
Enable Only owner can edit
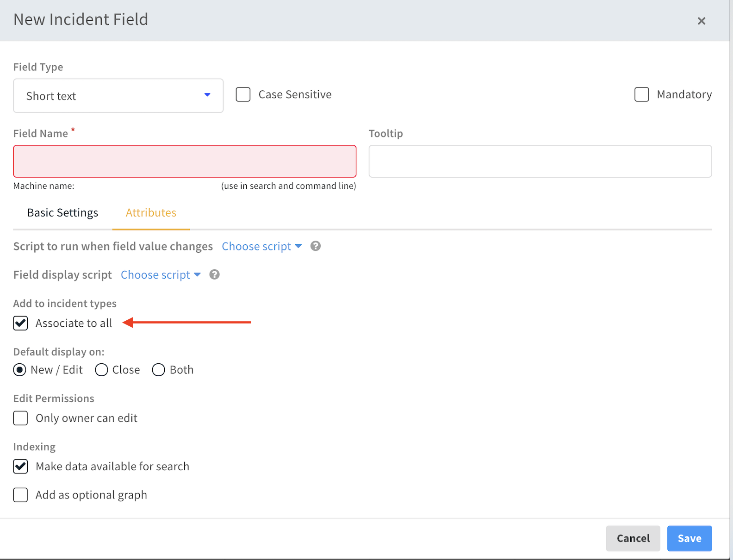point(21,418)
